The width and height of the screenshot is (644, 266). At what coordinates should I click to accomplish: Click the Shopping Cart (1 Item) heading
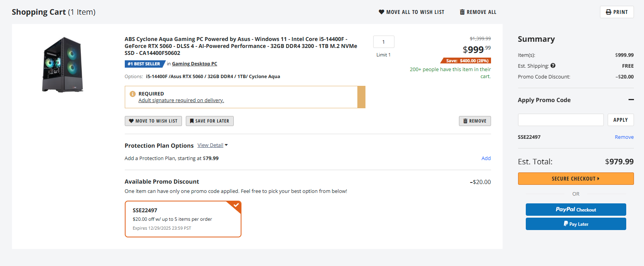pos(54,12)
